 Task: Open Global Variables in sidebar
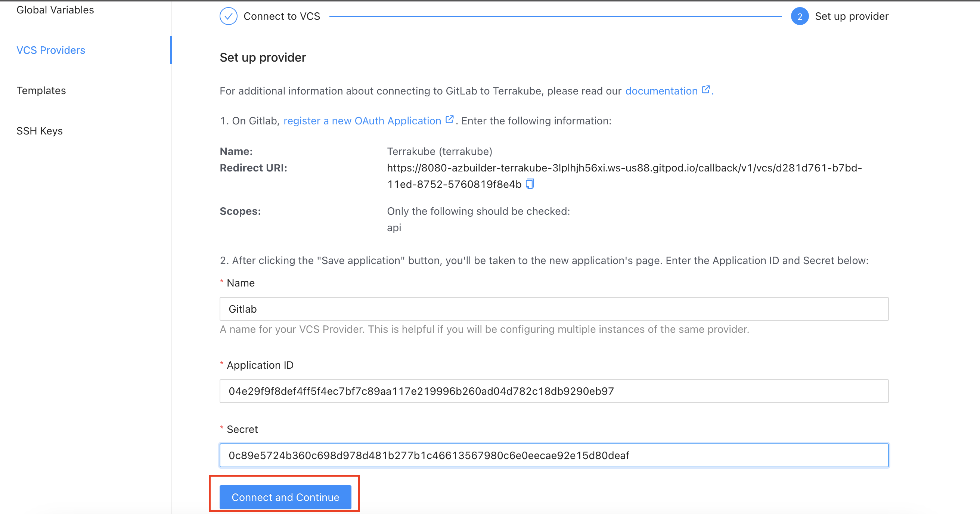[55, 10]
